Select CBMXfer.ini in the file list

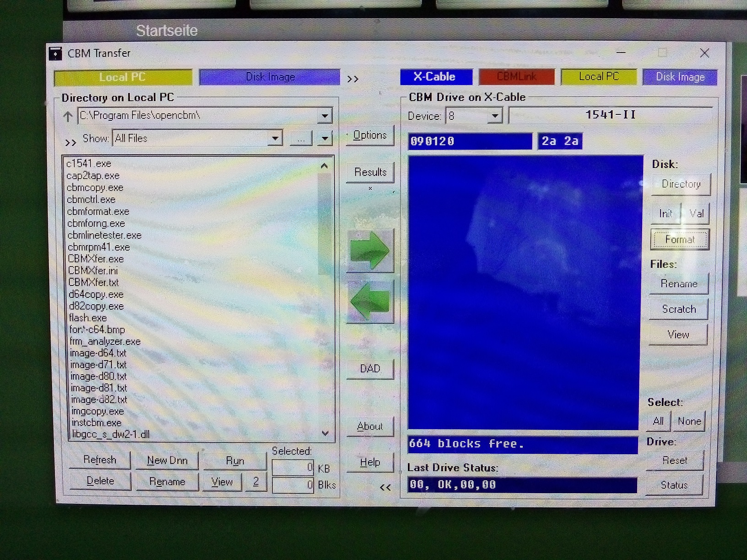[x=93, y=271]
